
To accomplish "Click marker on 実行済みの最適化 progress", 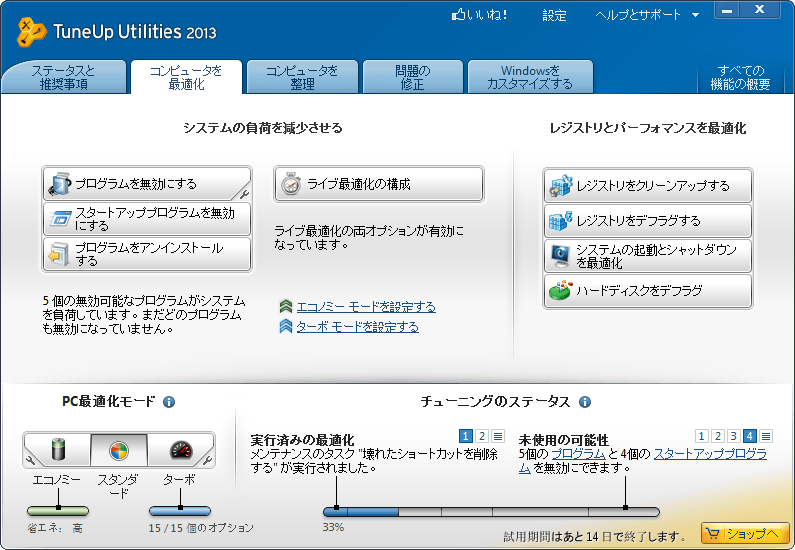I will pos(336,507).
